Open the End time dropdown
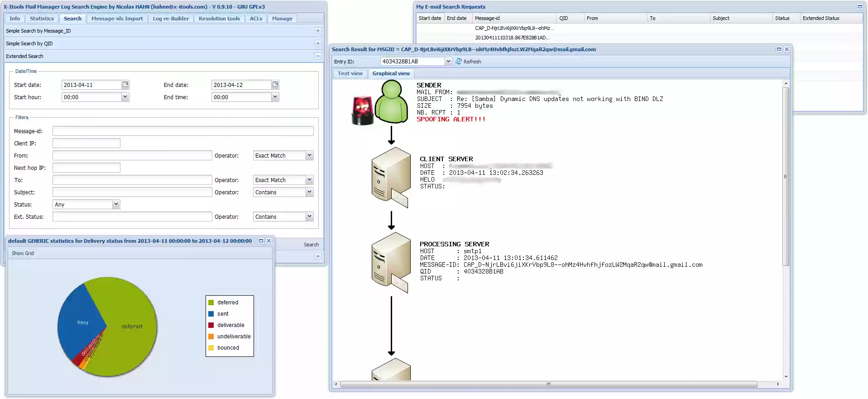868x399 pixels. pos(275,97)
